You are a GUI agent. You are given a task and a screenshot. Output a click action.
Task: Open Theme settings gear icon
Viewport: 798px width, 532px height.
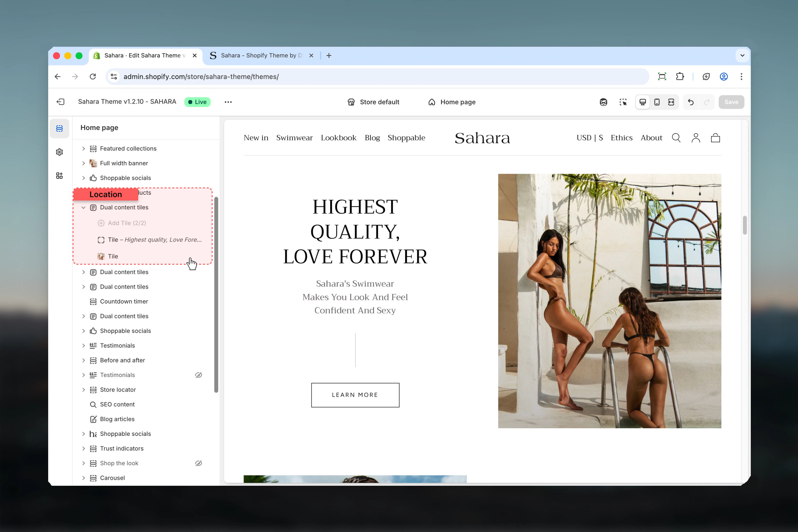point(59,152)
